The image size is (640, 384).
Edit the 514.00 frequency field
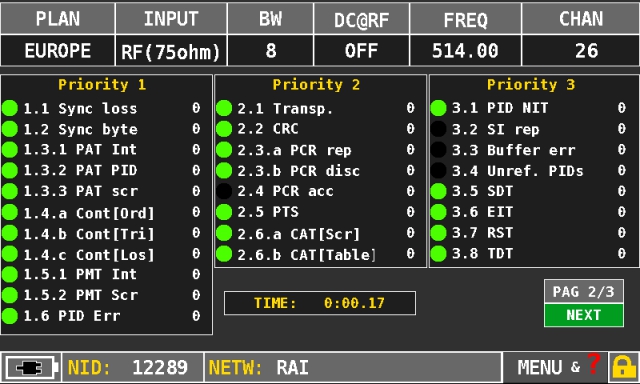465,51
